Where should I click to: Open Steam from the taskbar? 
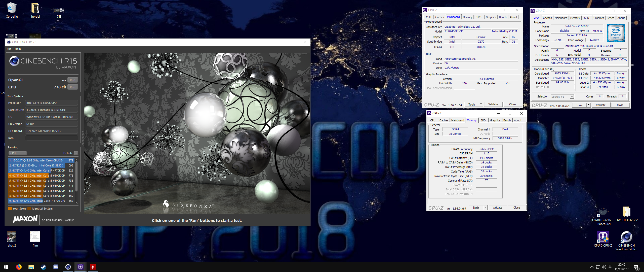coord(43,267)
